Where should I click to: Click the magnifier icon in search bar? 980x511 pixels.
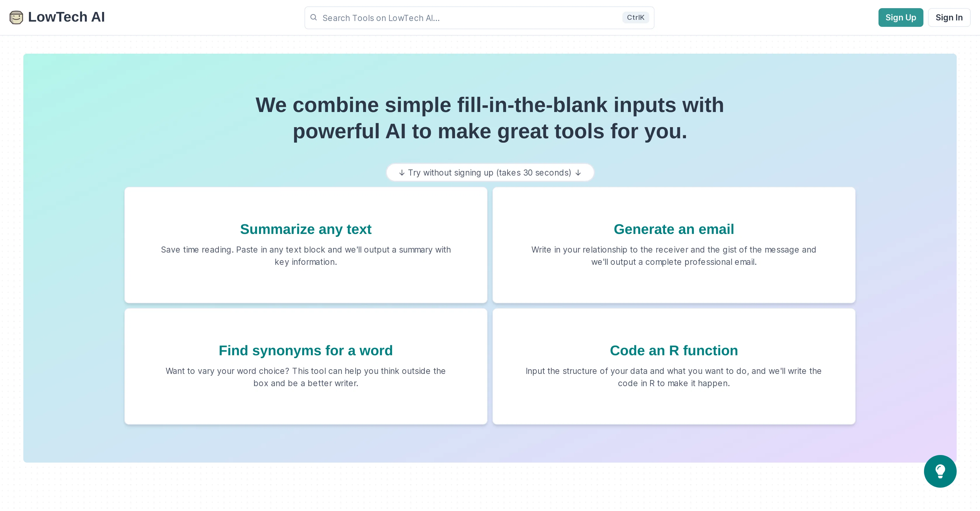tap(314, 17)
